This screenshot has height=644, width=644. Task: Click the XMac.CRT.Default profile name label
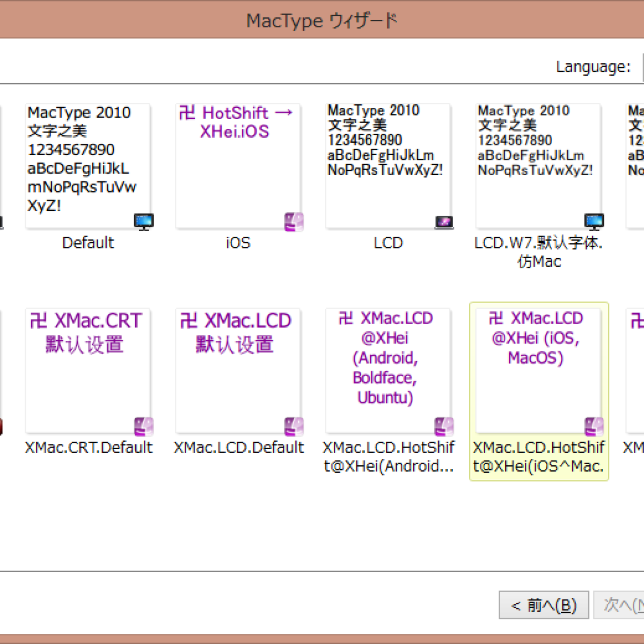tap(89, 448)
